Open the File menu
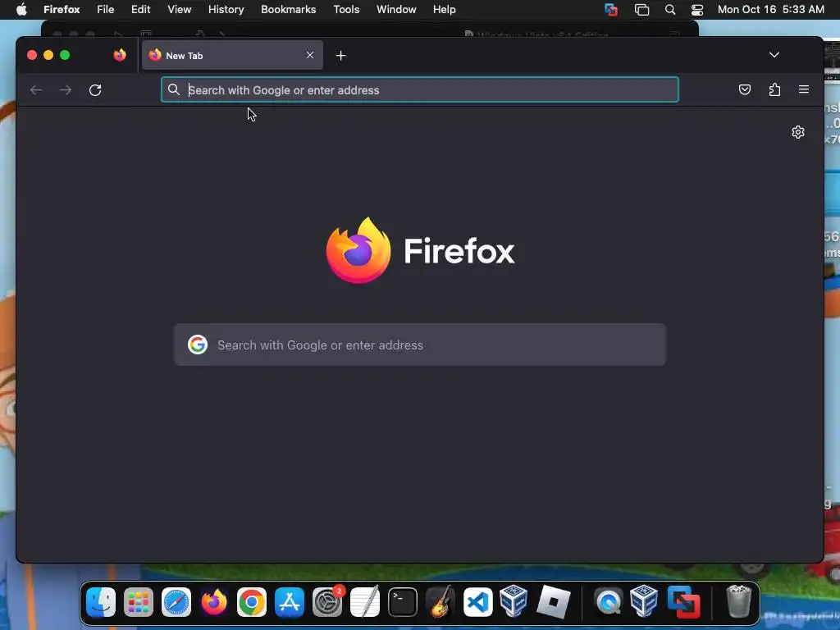Screen dimensions: 840x630 click(106, 10)
